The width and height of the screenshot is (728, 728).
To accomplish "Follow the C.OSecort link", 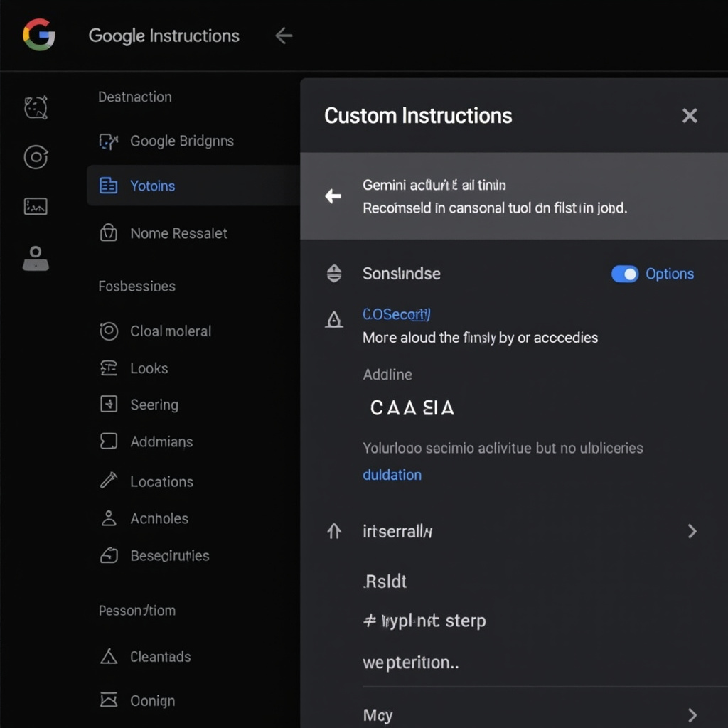I will pyautogui.click(x=397, y=314).
